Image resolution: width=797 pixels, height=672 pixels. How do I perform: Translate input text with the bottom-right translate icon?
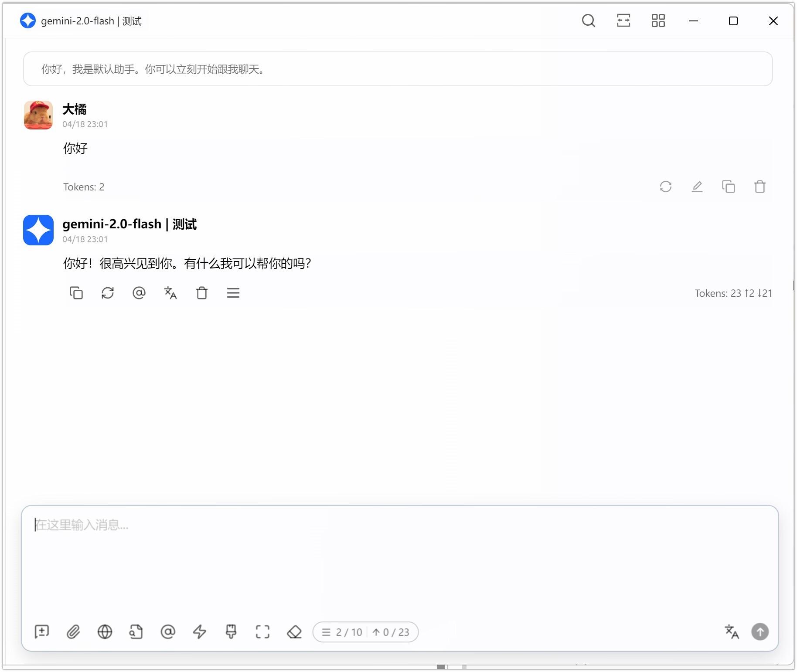tap(732, 631)
